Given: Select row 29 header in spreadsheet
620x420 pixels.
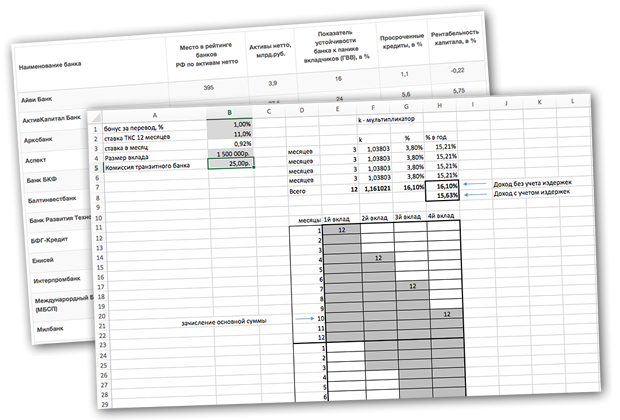Looking at the screenshot, I should click(x=105, y=404).
